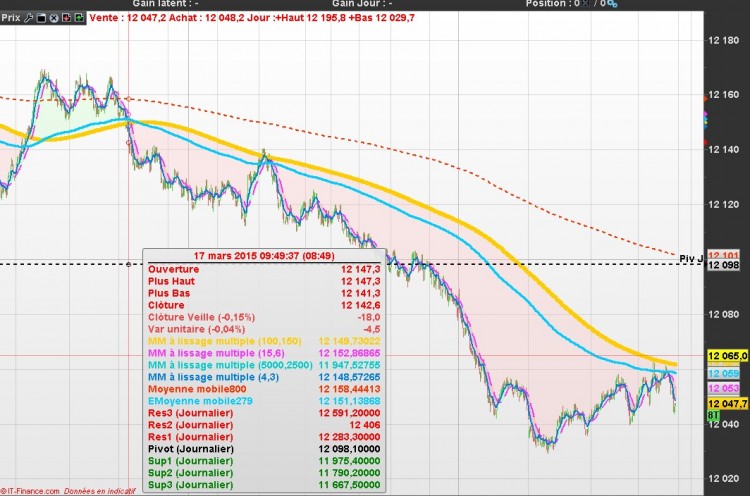Click the red down-arrow icon in the Prix toolbar
The height and width of the screenshot is (496, 750).
pos(66,18)
